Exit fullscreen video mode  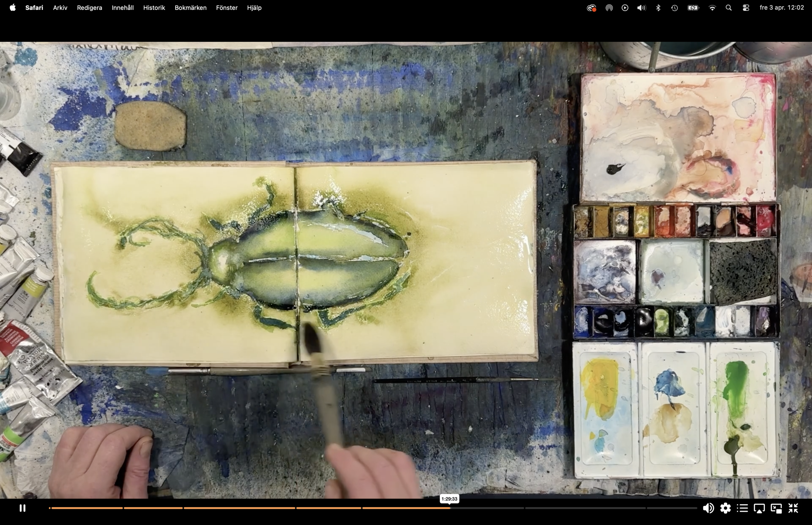coord(793,508)
